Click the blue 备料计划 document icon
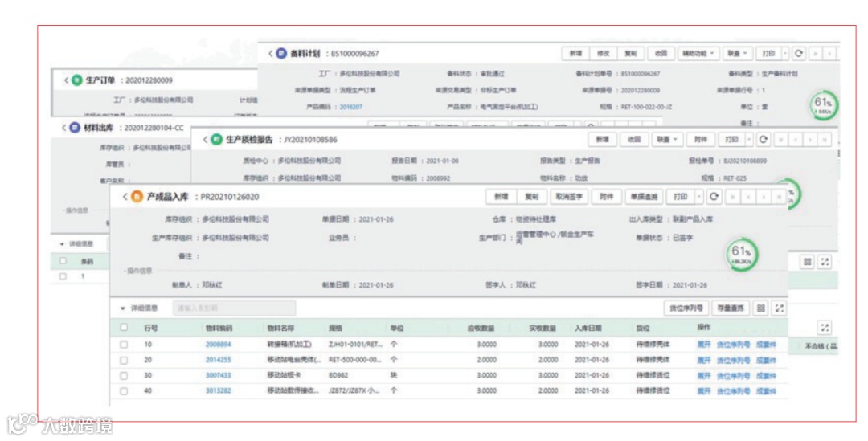 tap(281, 54)
